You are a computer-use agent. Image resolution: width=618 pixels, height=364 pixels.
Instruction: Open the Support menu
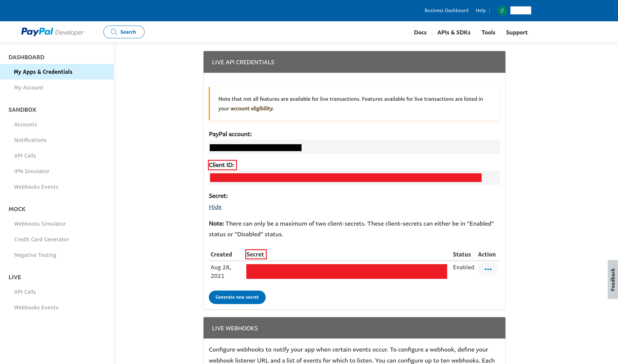click(517, 32)
